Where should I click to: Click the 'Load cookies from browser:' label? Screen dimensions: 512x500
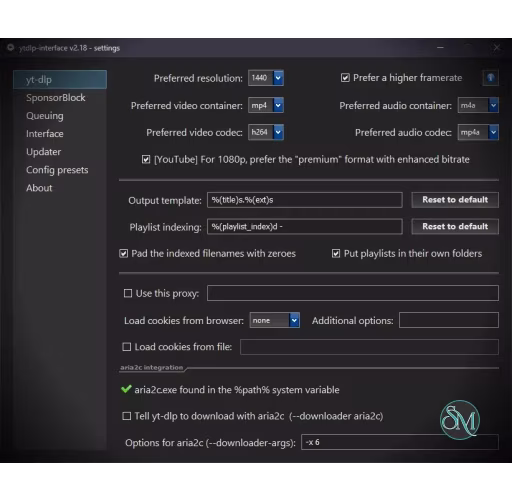click(x=184, y=321)
